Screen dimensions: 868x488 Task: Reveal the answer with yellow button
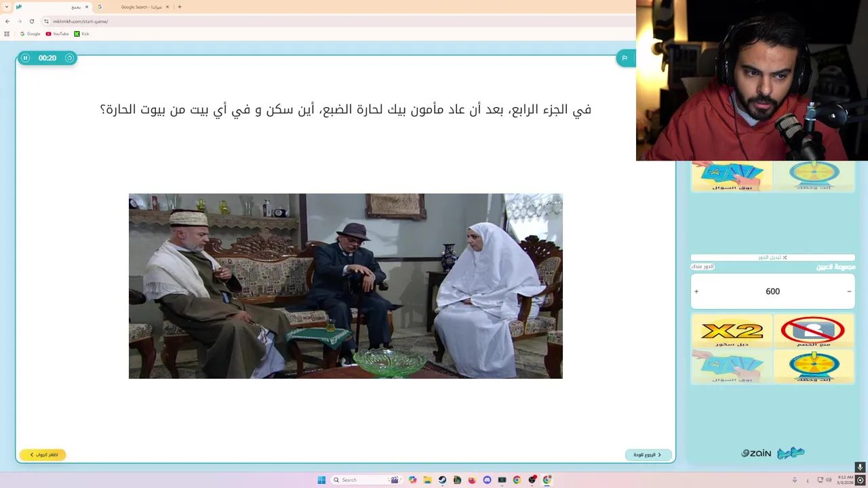43,455
